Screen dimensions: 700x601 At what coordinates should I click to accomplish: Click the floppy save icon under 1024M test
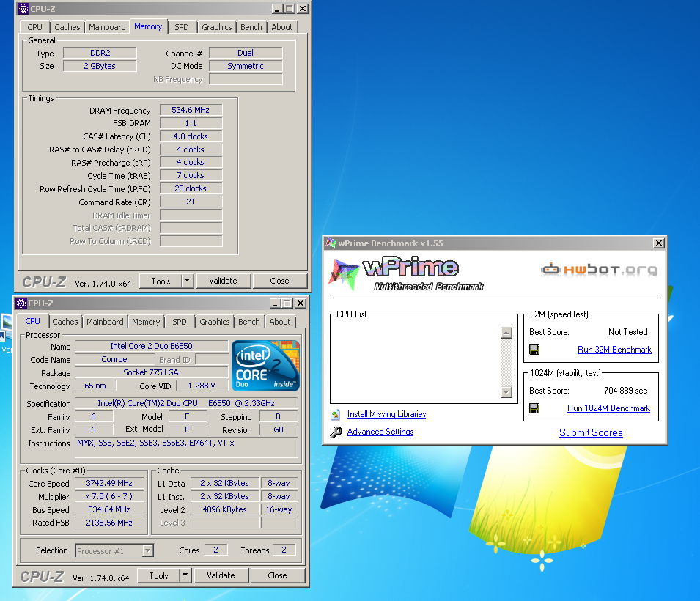pyautogui.click(x=534, y=408)
